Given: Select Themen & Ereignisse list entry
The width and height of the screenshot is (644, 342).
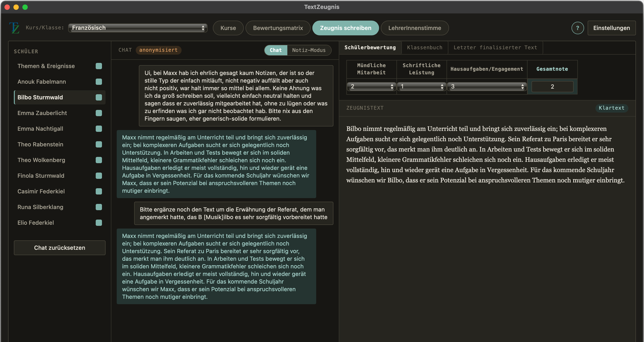Looking at the screenshot, I should (60, 66).
